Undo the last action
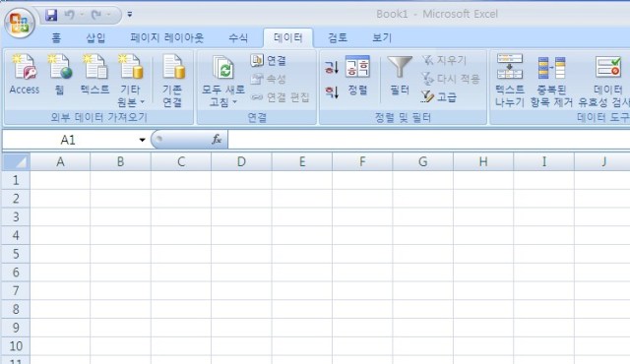The height and width of the screenshot is (364, 630). [x=69, y=16]
